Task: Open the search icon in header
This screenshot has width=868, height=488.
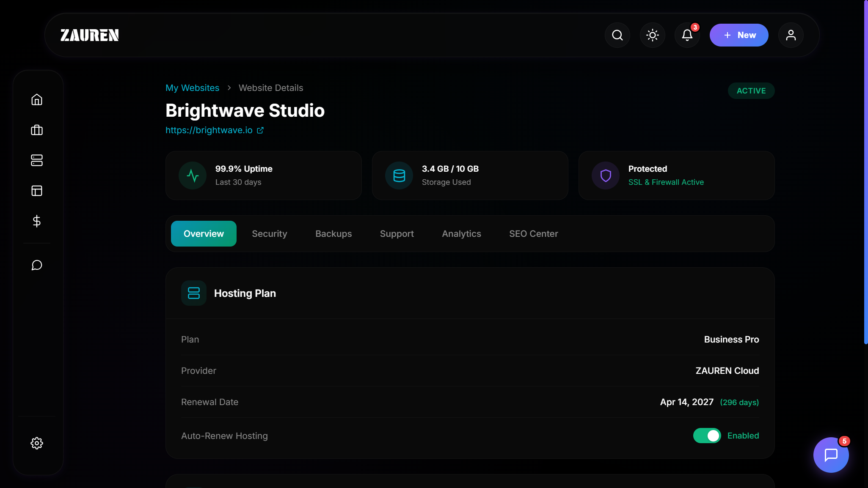Action: point(617,35)
